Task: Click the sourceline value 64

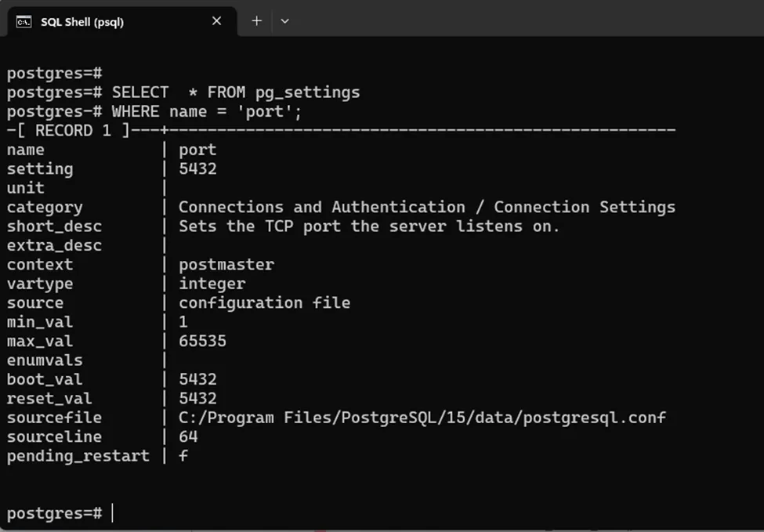Action: coord(188,436)
